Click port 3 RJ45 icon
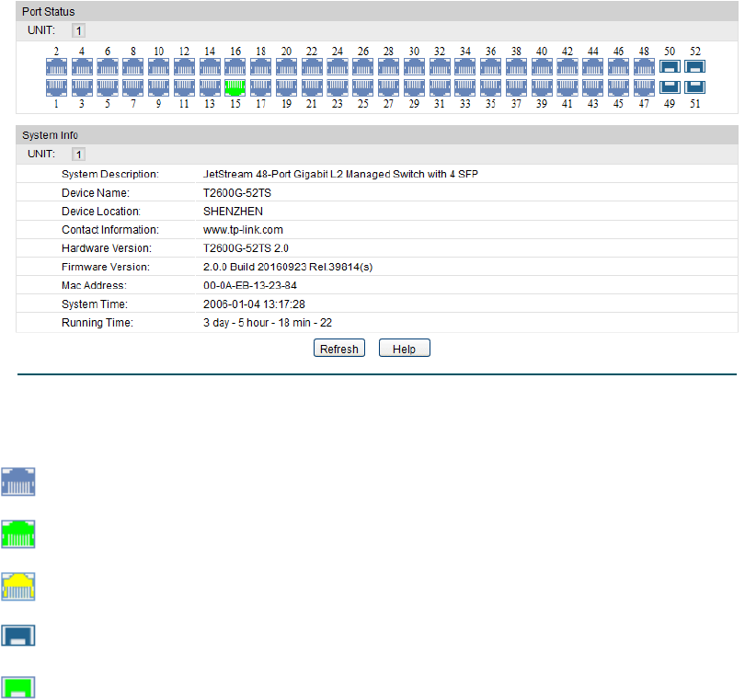Viewport: 745px width, 700px height. click(82, 87)
